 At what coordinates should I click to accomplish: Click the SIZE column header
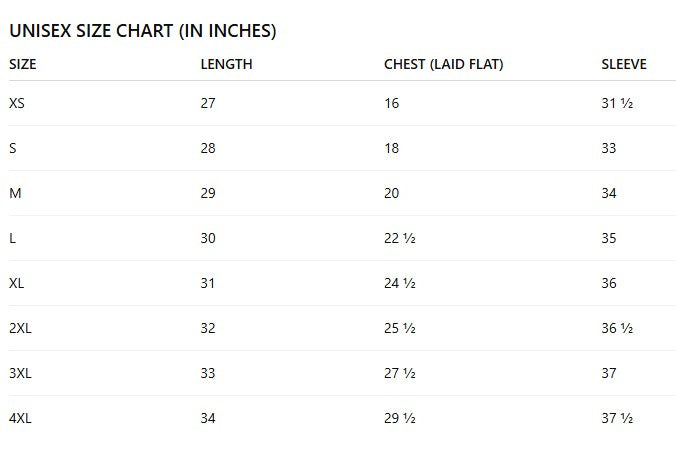click(23, 64)
